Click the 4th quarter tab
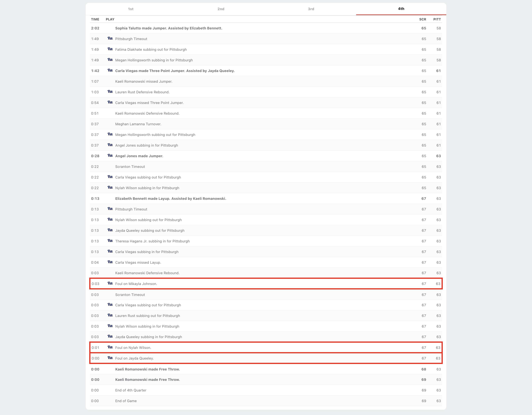 click(401, 9)
